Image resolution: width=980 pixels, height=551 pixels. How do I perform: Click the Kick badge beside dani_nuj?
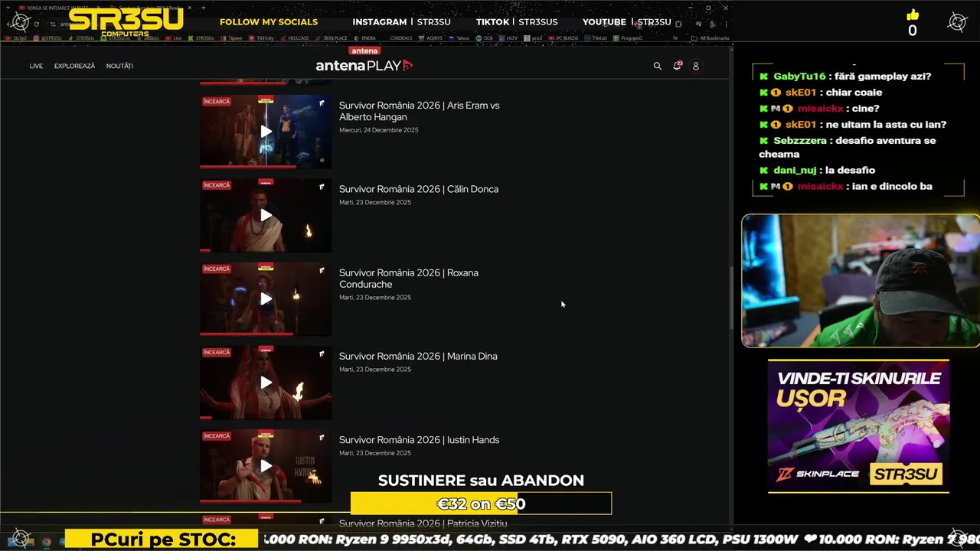point(763,170)
